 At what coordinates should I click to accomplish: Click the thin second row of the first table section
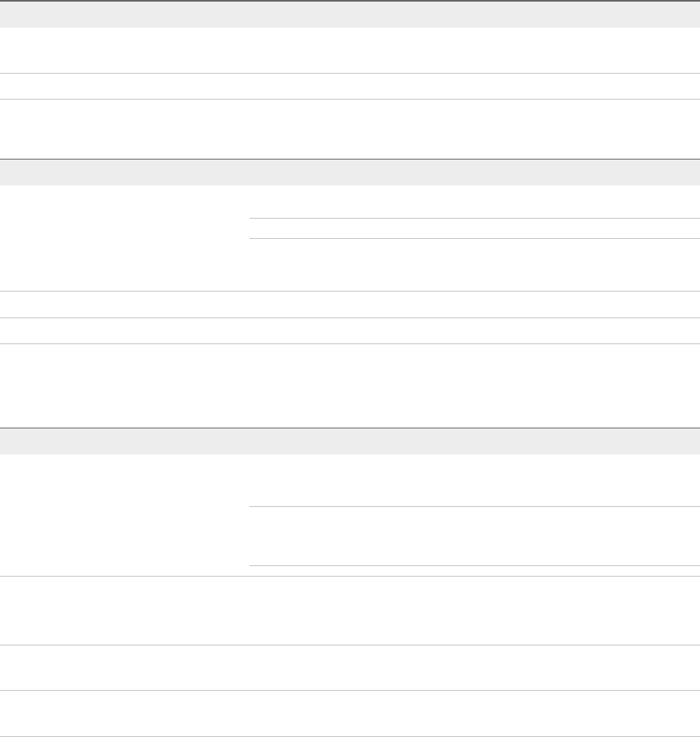(350, 86)
